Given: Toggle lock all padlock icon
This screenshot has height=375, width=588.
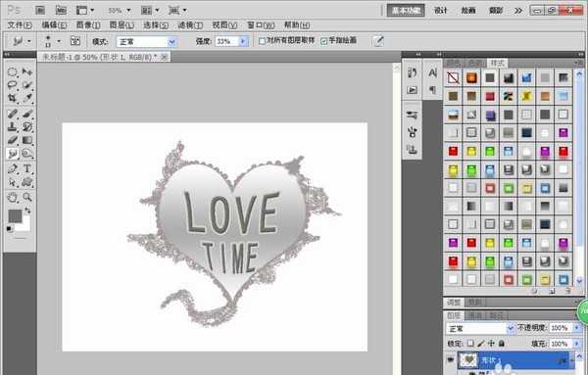Looking at the screenshot, I should point(502,343).
